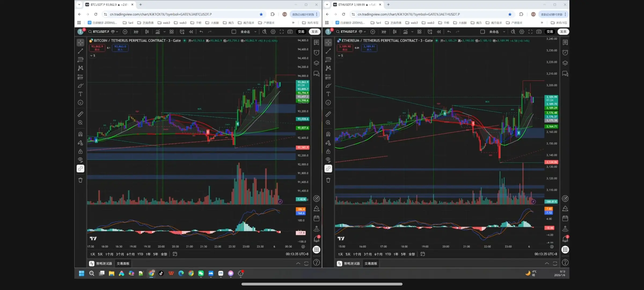Open TikTok from the Windows taskbar

click(161, 273)
